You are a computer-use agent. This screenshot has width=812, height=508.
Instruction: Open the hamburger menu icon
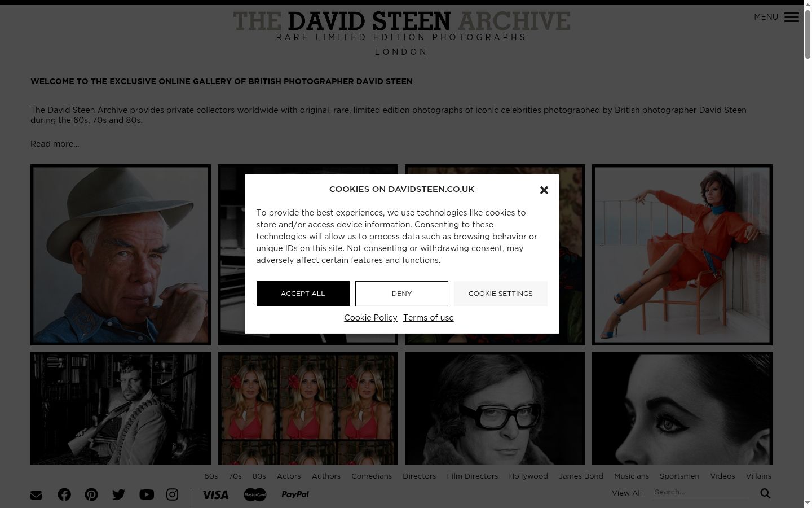(792, 17)
